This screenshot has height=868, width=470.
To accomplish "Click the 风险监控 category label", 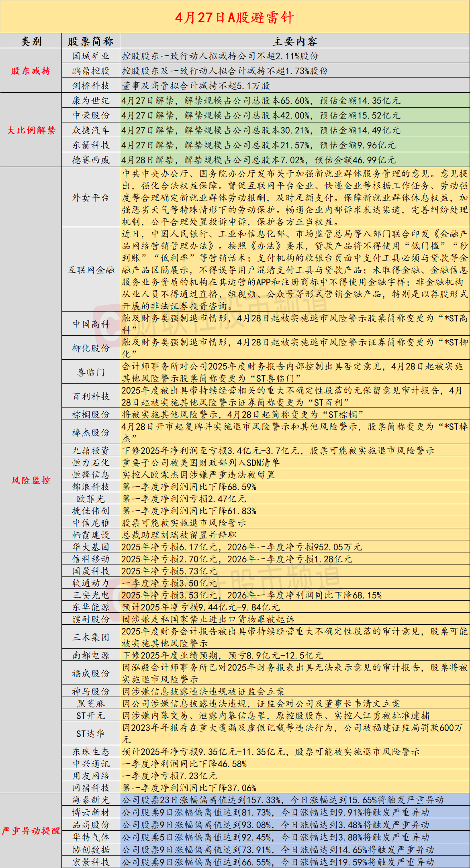I will click(31, 480).
